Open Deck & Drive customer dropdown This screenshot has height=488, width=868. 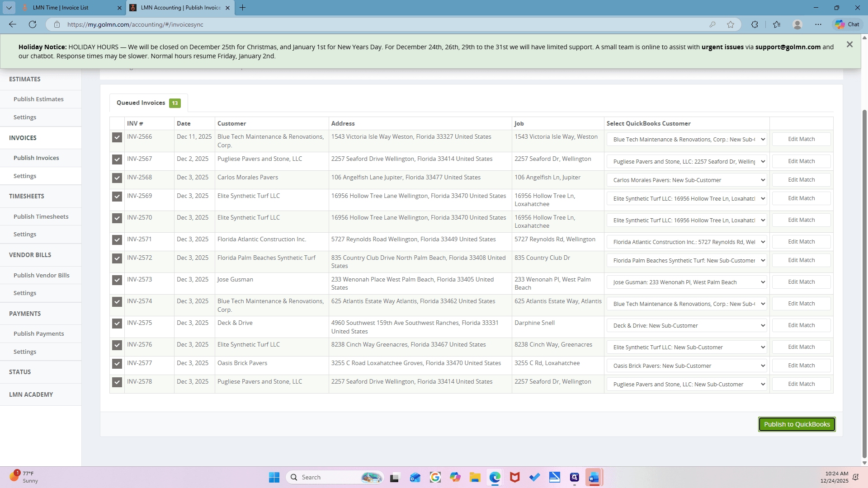click(x=687, y=325)
